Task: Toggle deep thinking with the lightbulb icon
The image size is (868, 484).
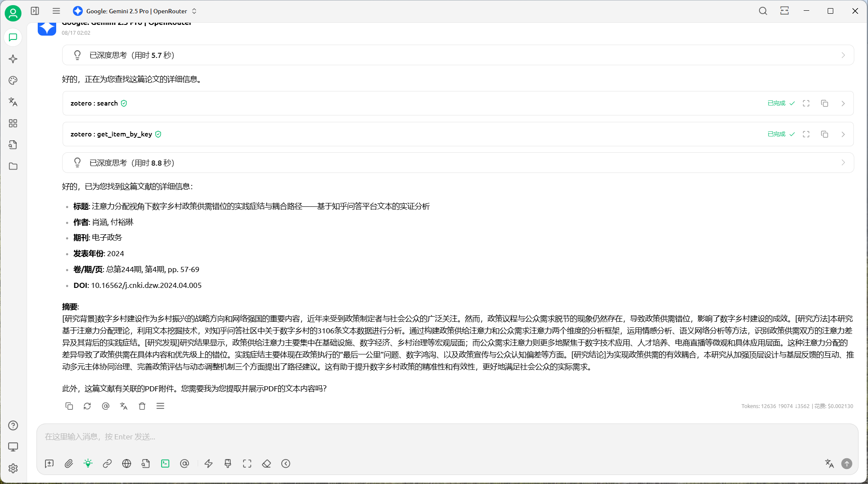Action: 88,463
